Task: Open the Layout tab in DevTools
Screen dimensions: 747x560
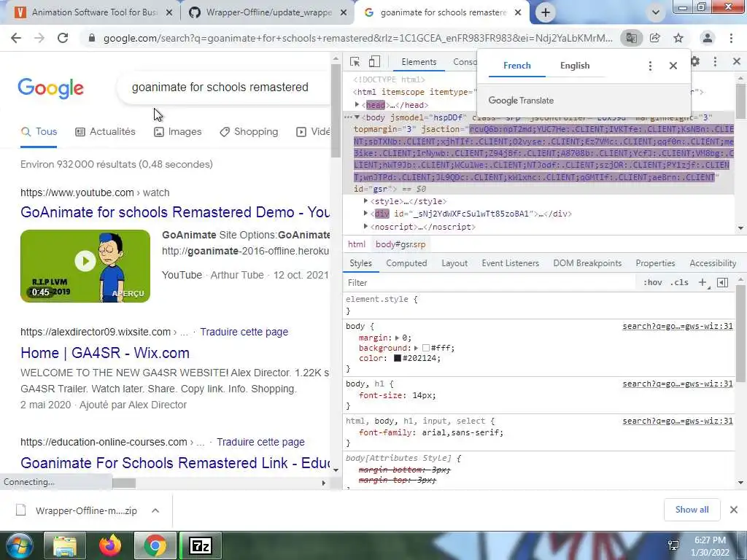Action: 454,263
